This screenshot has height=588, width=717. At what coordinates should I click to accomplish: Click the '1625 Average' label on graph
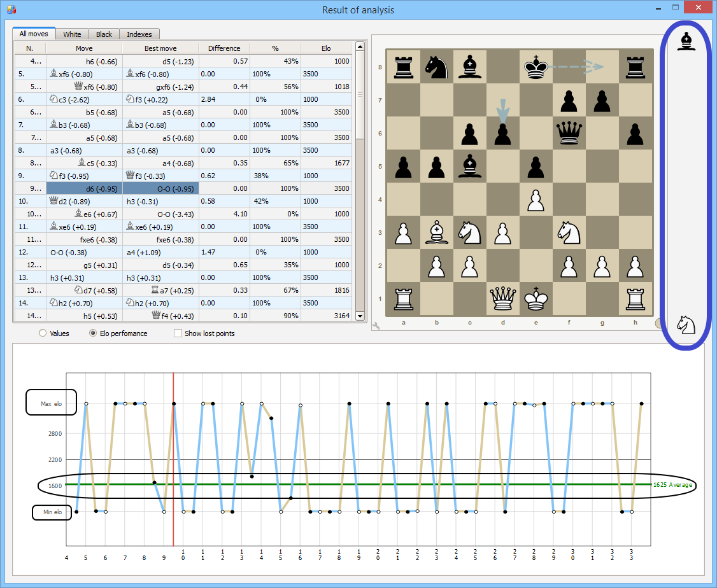click(x=672, y=485)
